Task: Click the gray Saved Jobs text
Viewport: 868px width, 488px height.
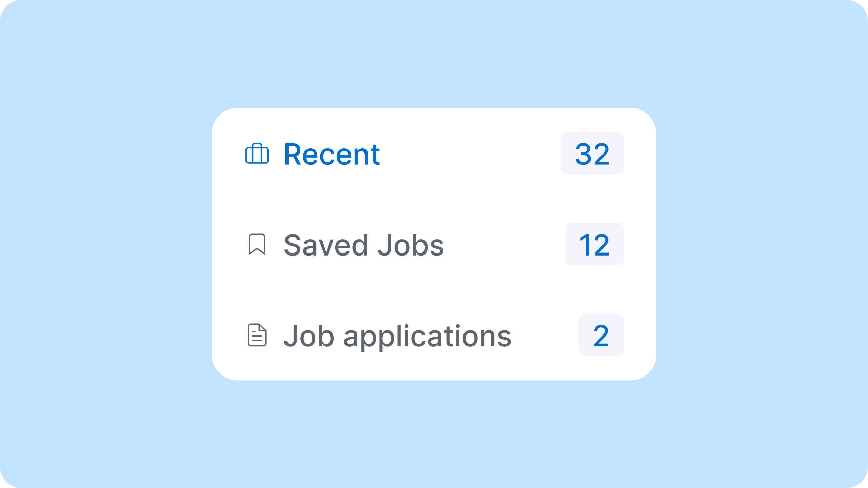Action: click(363, 245)
